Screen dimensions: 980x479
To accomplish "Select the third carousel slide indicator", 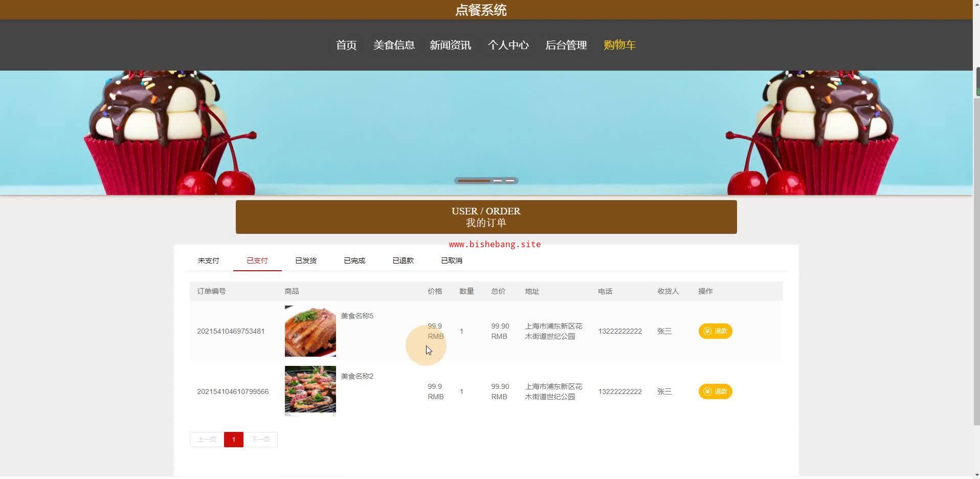I will click(x=510, y=181).
